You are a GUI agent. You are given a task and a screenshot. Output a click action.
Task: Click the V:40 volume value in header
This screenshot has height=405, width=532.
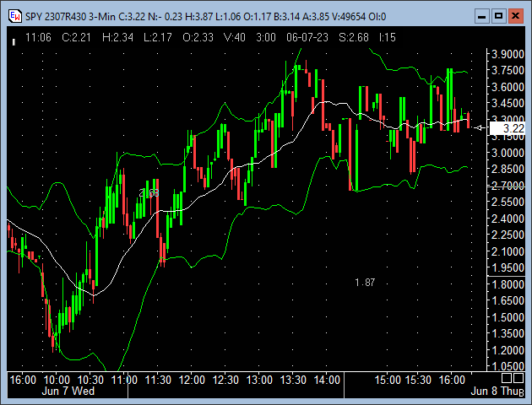(x=235, y=37)
